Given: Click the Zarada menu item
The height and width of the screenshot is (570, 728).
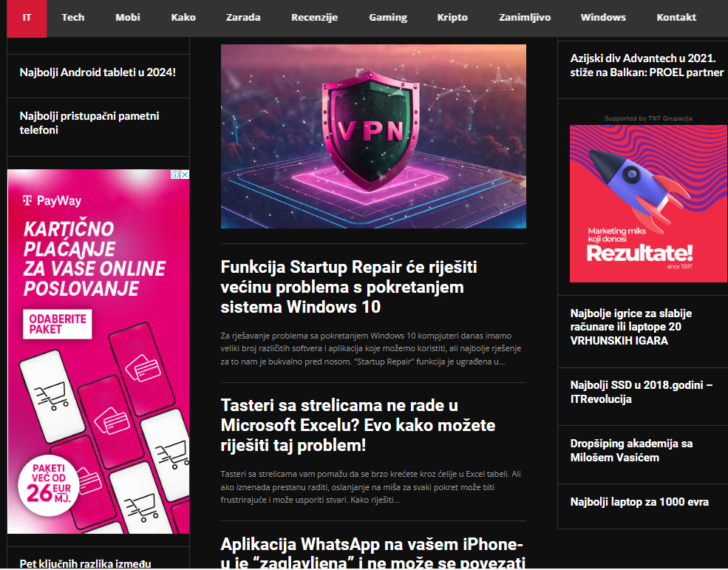Looking at the screenshot, I should 243,18.
